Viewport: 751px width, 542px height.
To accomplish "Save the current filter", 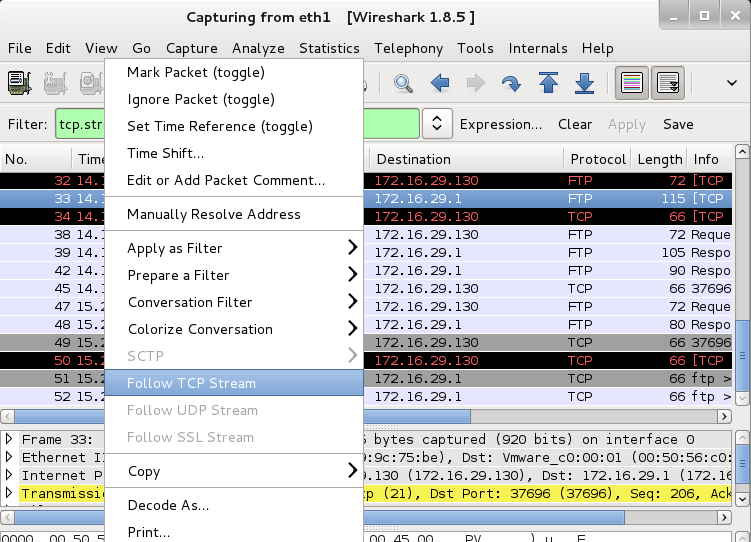I will coord(678,124).
